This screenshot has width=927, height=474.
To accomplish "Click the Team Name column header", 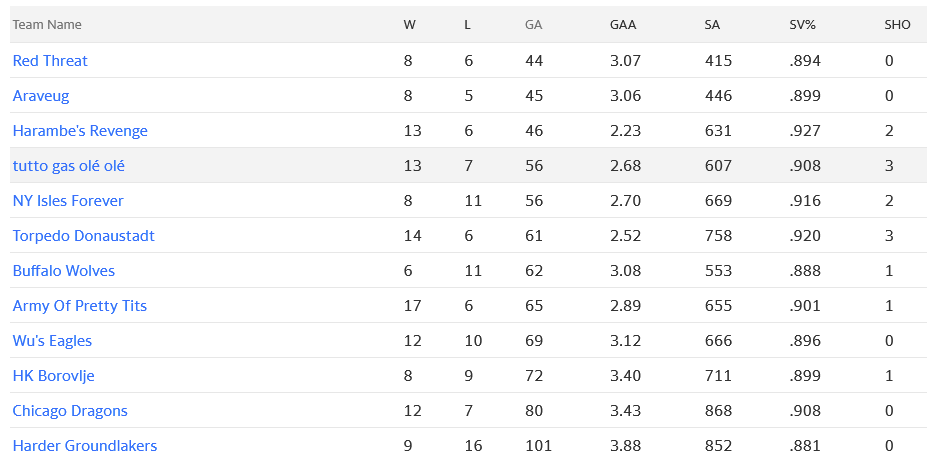I will click(47, 25).
